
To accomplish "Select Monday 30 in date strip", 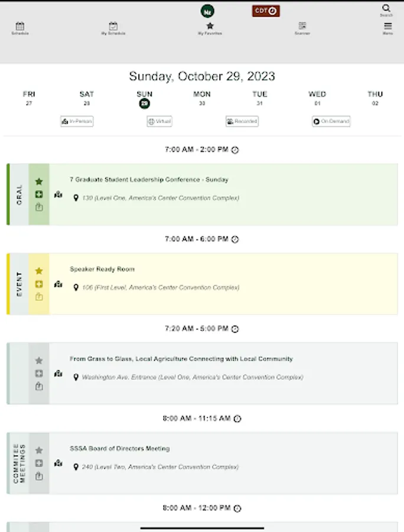I will click(202, 98).
